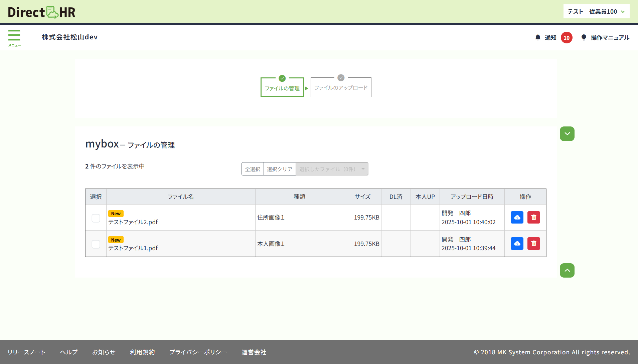The height and width of the screenshot is (364, 638).
Task: Open the テスト 従業員100 user dropdown
Action: 596,12
